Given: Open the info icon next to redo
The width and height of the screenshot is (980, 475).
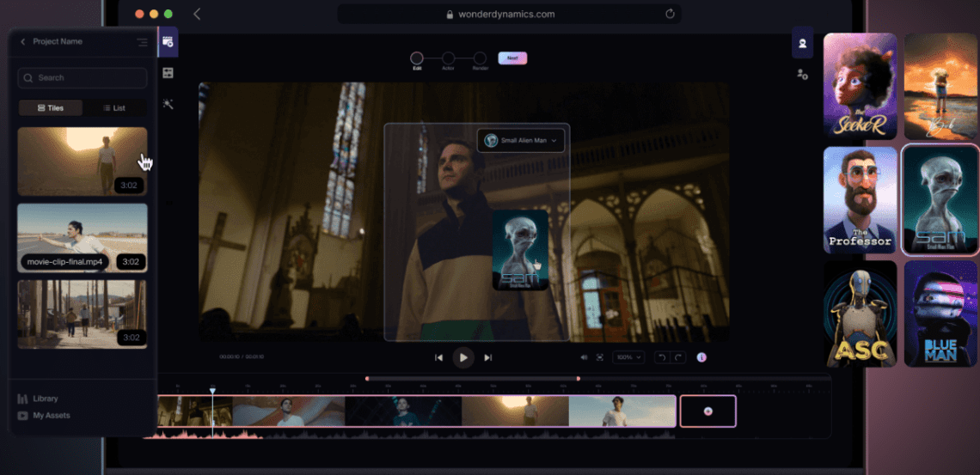Looking at the screenshot, I should [x=701, y=357].
